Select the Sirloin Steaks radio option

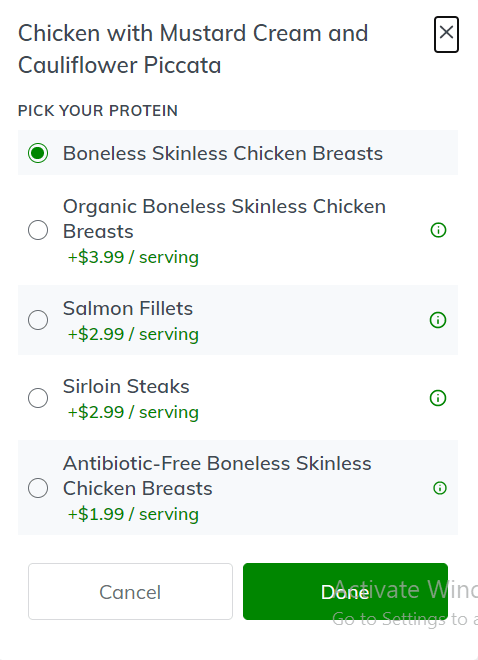(x=38, y=398)
